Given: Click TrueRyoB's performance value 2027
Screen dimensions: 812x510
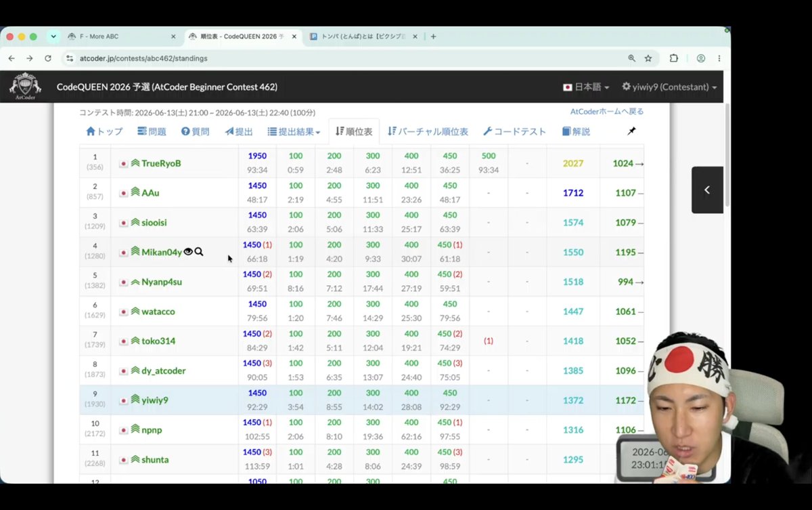Looking at the screenshot, I should pos(572,164).
